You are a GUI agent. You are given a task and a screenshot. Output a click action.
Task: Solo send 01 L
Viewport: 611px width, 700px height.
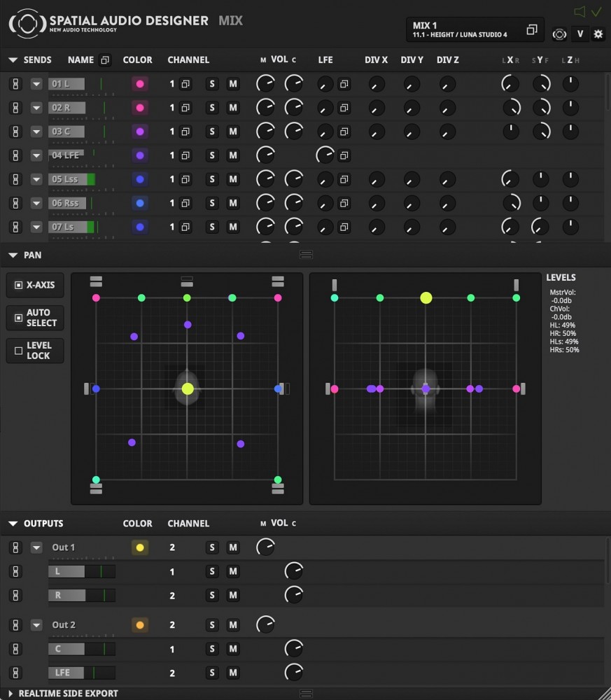(x=212, y=84)
